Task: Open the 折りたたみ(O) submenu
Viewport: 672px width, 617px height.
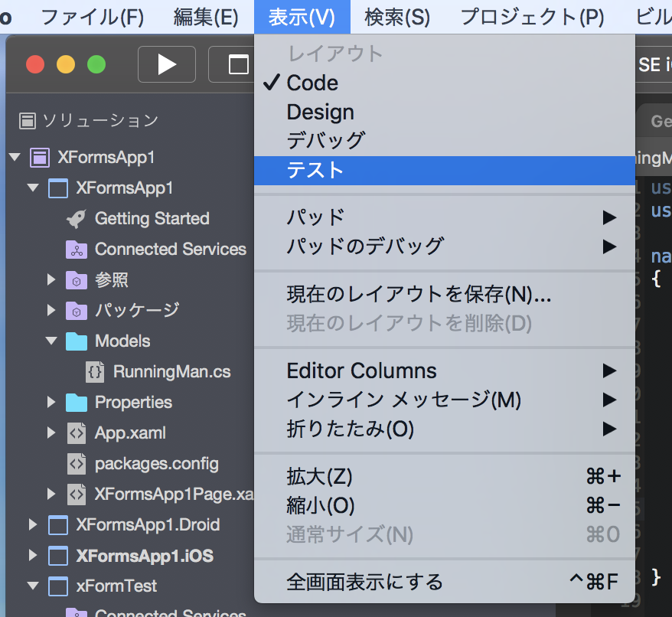Action: click(445, 429)
